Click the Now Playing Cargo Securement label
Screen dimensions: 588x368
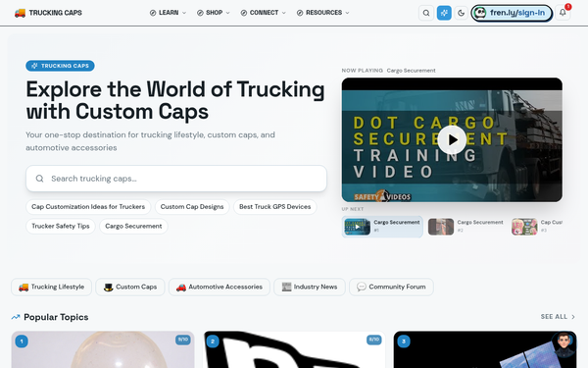[388, 71]
